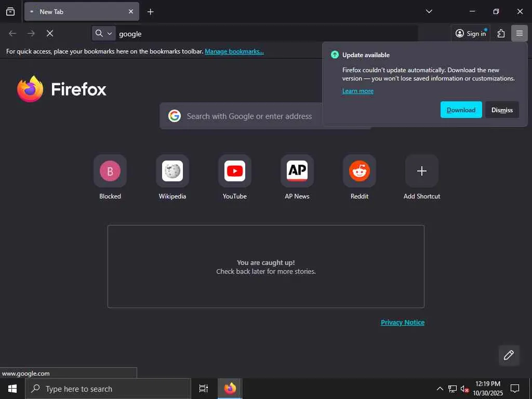Select the New Tab tab
Screen dimensions: 532x399
[x=82, y=11]
